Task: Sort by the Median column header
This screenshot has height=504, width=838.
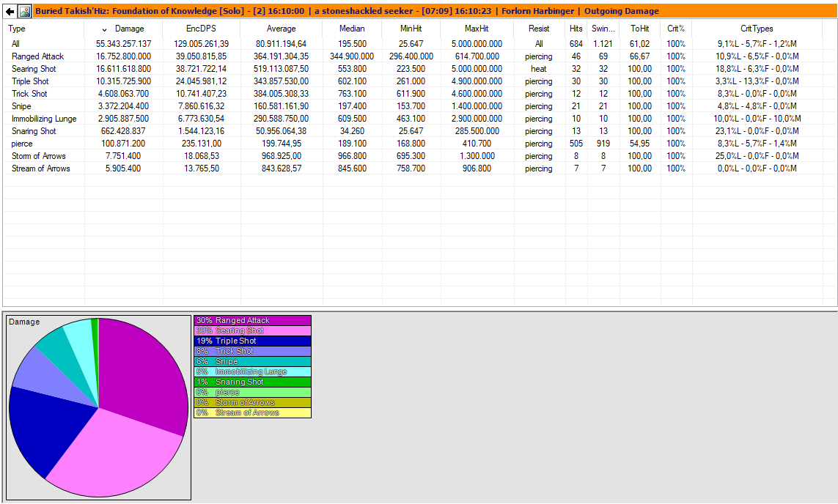Action: 352,29
